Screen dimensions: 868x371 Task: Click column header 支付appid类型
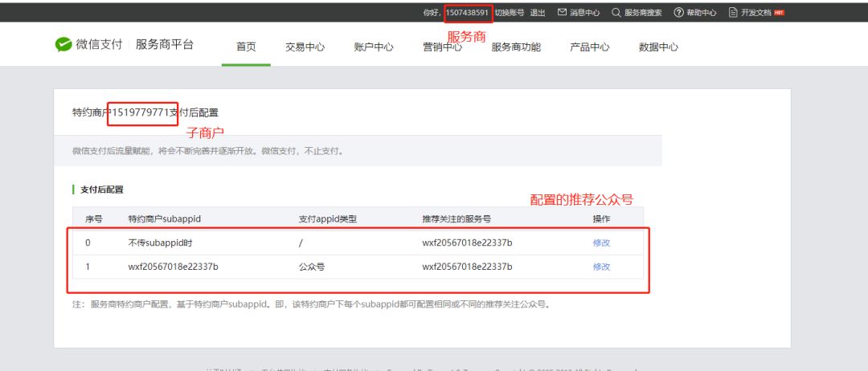(328, 219)
